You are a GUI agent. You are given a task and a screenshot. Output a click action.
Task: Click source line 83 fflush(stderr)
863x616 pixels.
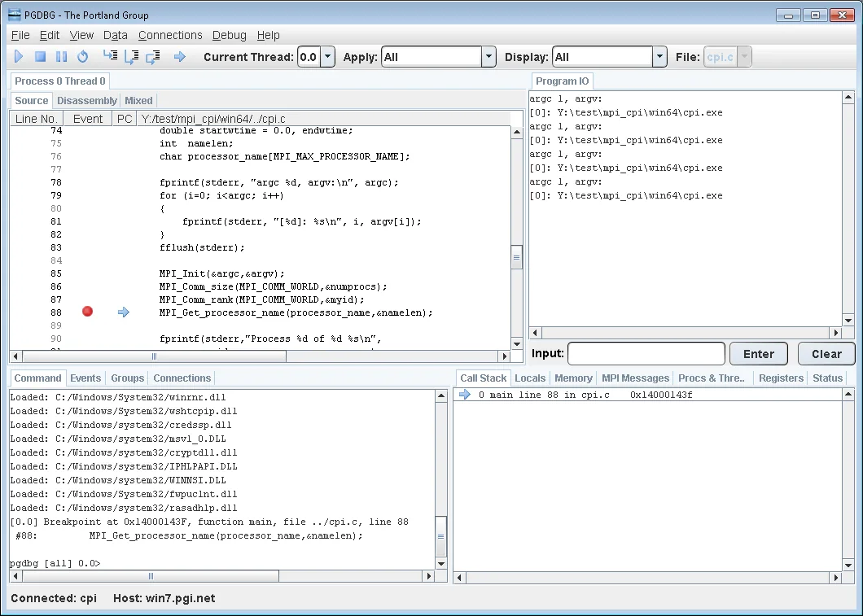[202, 247]
